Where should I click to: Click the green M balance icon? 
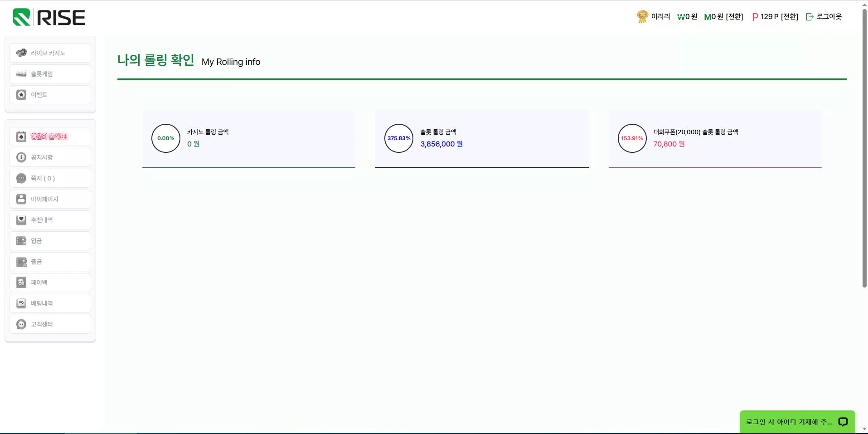pos(708,17)
